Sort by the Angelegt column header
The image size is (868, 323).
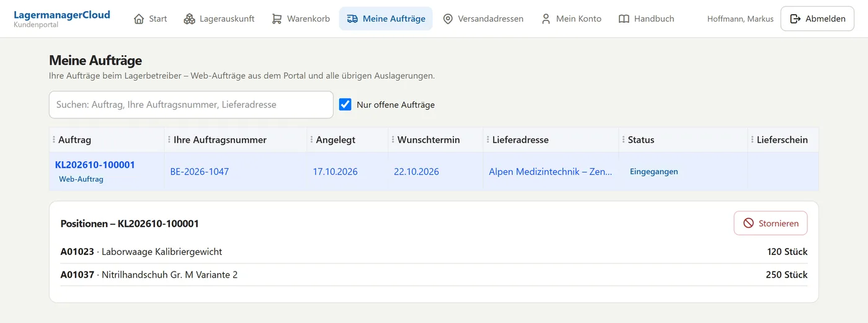[348, 139]
